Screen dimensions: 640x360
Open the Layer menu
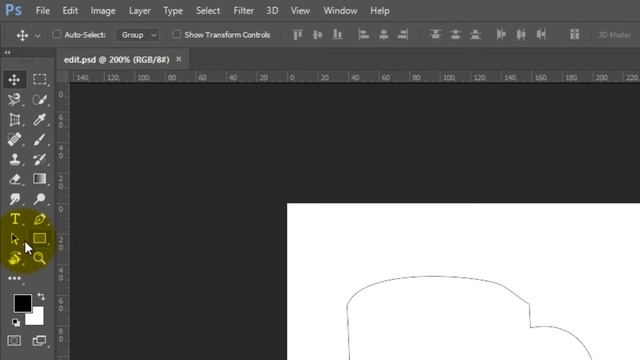point(140,11)
